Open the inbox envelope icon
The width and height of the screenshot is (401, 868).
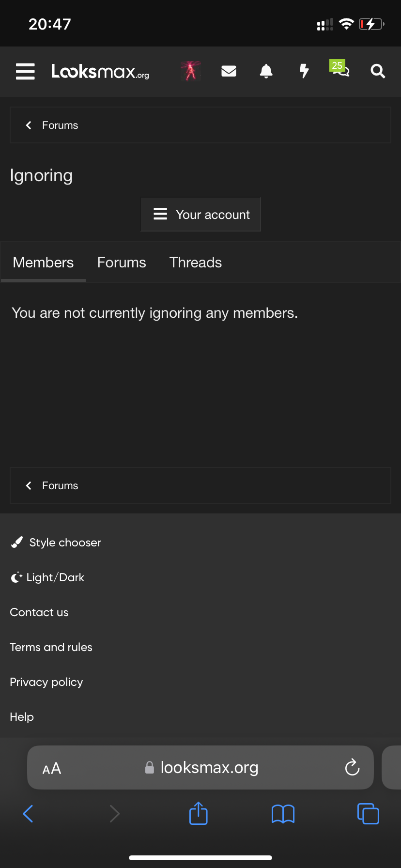pyautogui.click(x=229, y=71)
